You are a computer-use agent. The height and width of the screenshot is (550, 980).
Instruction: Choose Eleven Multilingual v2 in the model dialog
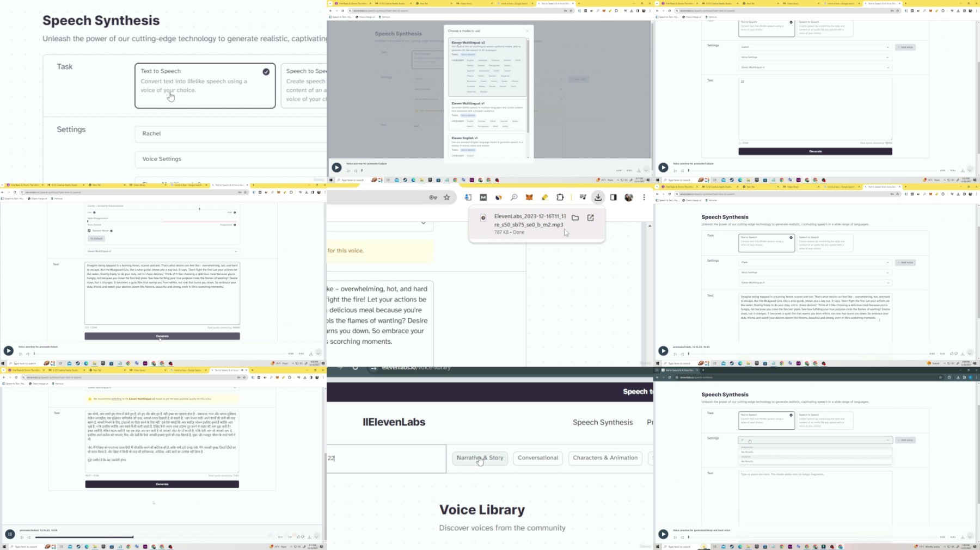487,67
